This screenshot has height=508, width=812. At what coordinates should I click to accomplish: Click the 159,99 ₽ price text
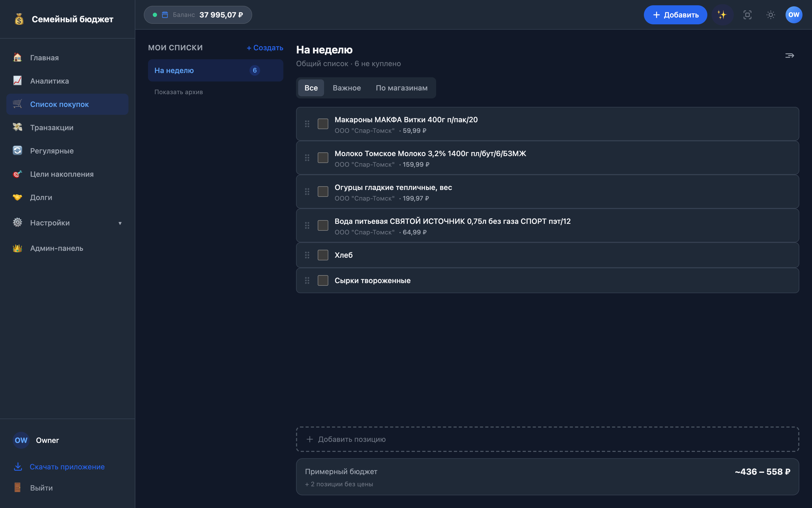pos(416,164)
